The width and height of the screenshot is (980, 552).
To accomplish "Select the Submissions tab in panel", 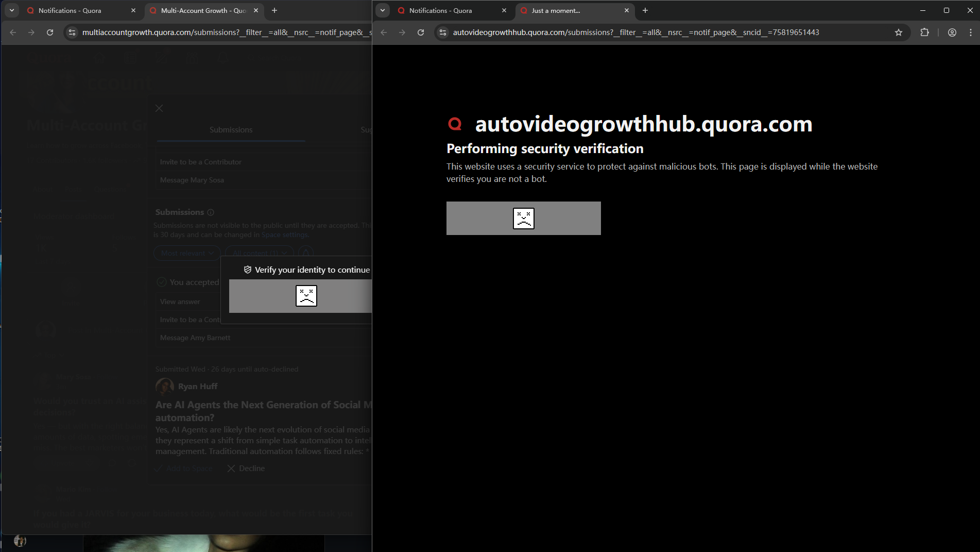I will pyautogui.click(x=231, y=130).
